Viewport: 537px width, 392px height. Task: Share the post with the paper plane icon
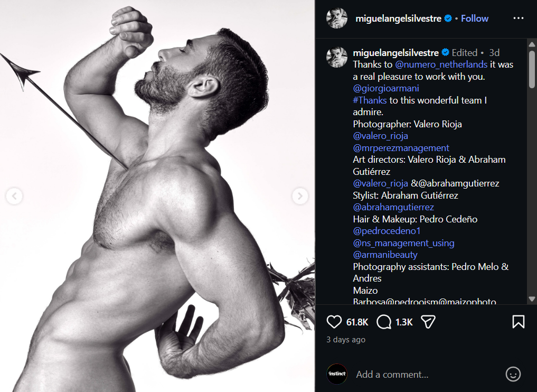(x=428, y=322)
